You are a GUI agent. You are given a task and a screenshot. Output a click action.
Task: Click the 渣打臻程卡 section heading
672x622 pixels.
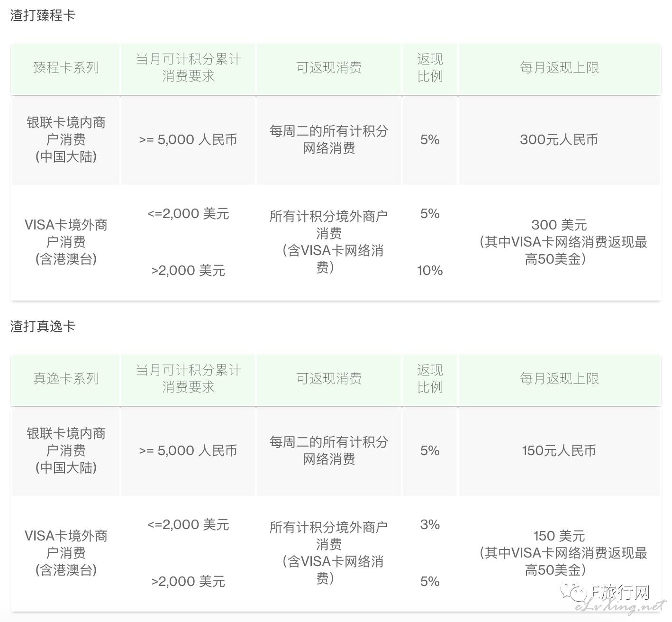click(43, 15)
